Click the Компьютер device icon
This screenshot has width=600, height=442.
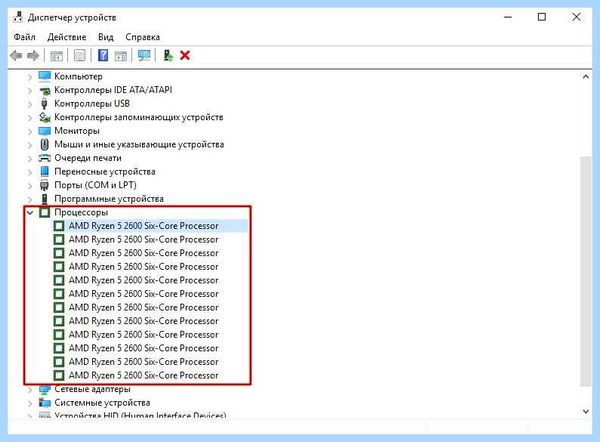[x=44, y=76]
